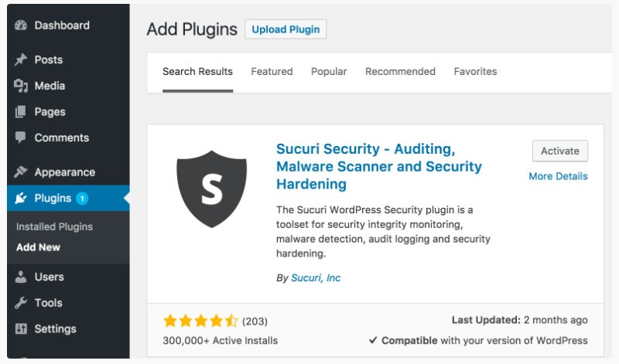Click the Posts pushpin icon
Image resolution: width=619 pixels, height=364 pixels.
coord(21,60)
